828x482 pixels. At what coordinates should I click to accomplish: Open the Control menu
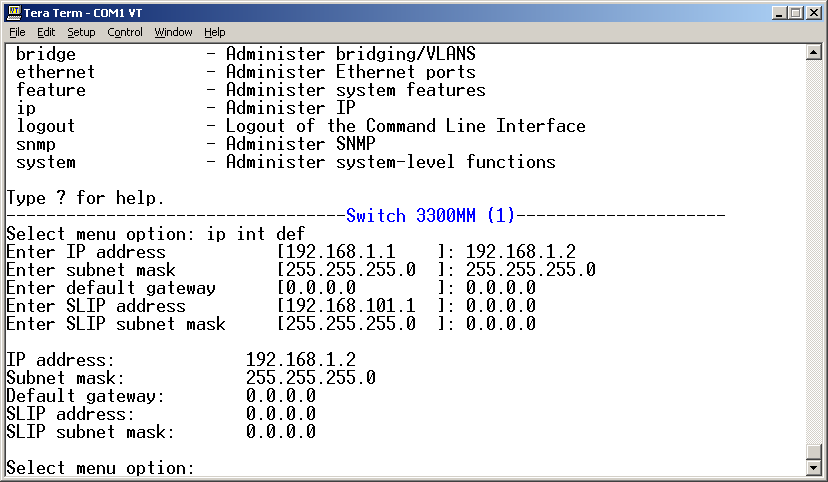(125, 32)
